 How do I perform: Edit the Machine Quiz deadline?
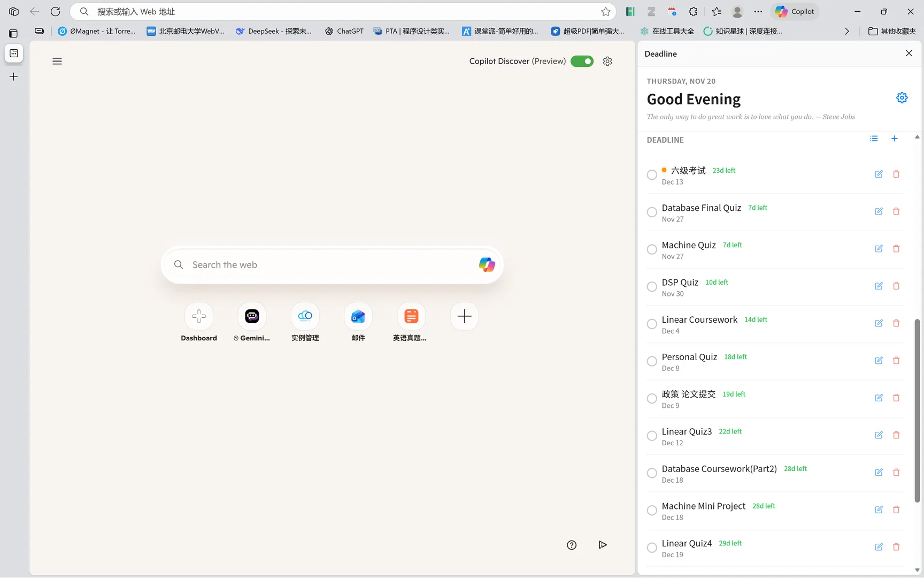879,248
